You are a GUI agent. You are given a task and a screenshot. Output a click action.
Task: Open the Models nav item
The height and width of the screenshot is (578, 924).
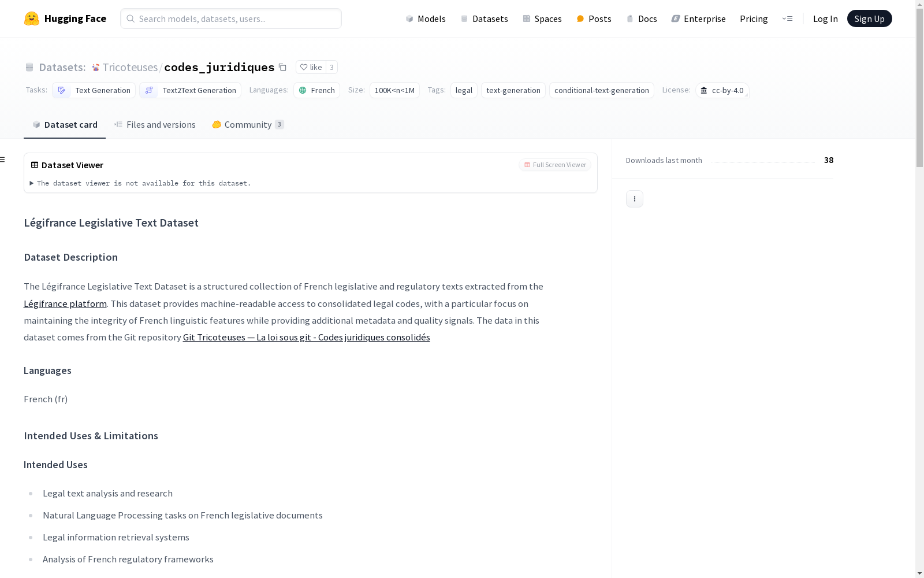click(426, 18)
